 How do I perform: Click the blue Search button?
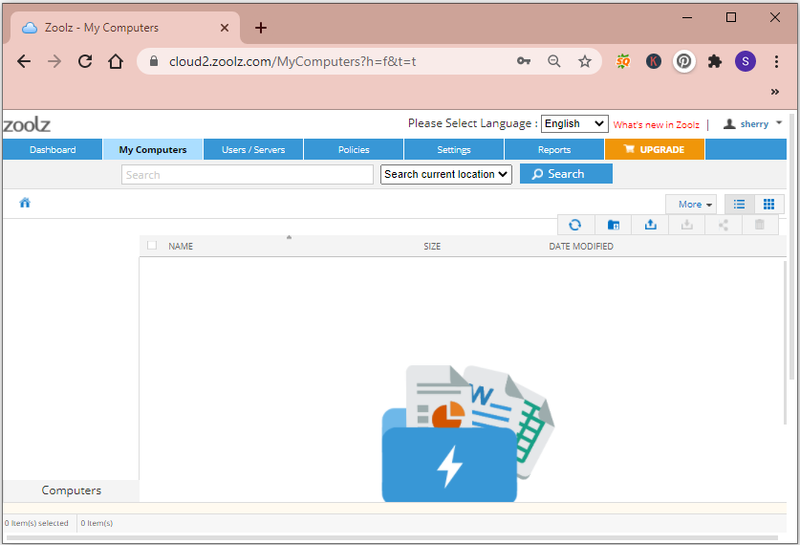[566, 174]
